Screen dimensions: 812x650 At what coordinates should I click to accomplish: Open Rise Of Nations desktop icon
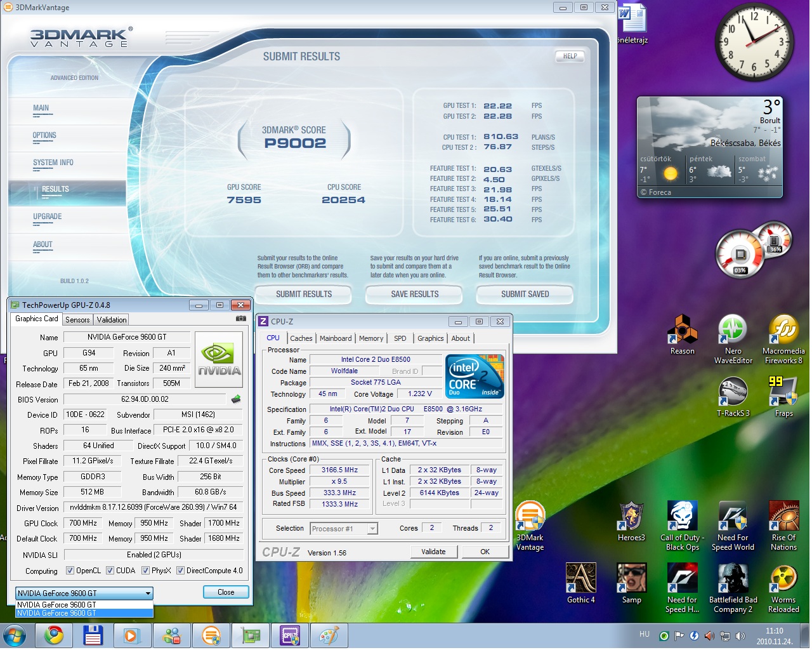[x=783, y=526]
